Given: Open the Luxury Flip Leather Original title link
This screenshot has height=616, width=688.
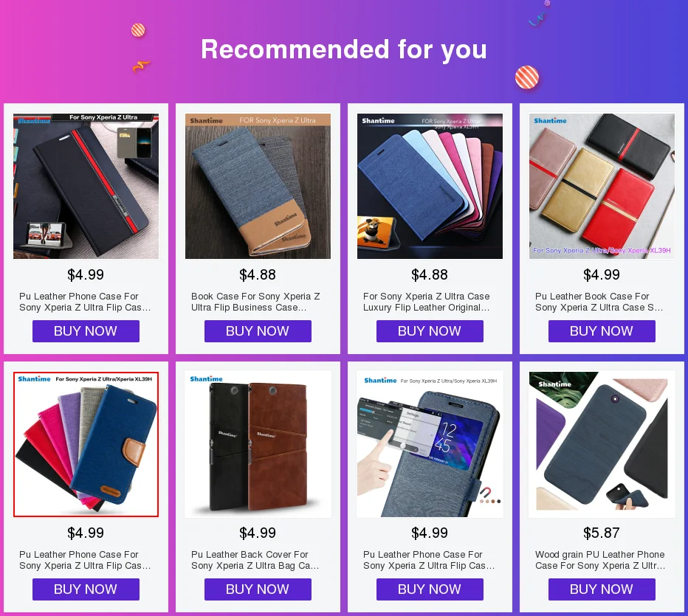Looking at the screenshot, I should click(x=427, y=302).
